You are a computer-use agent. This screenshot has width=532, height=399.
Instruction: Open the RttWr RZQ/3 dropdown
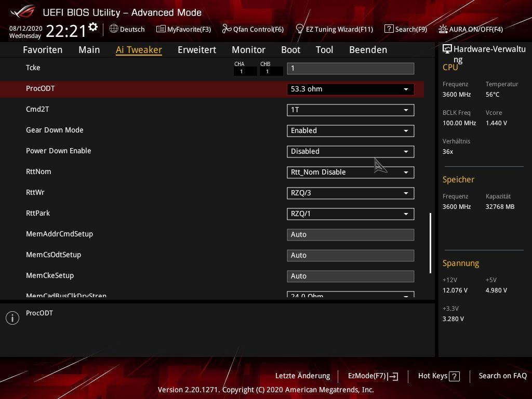point(350,193)
